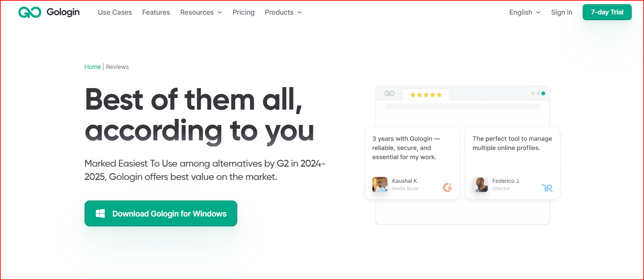Click Kaushal K.'s profile avatar
644x280 pixels.
tap(380, 184)
